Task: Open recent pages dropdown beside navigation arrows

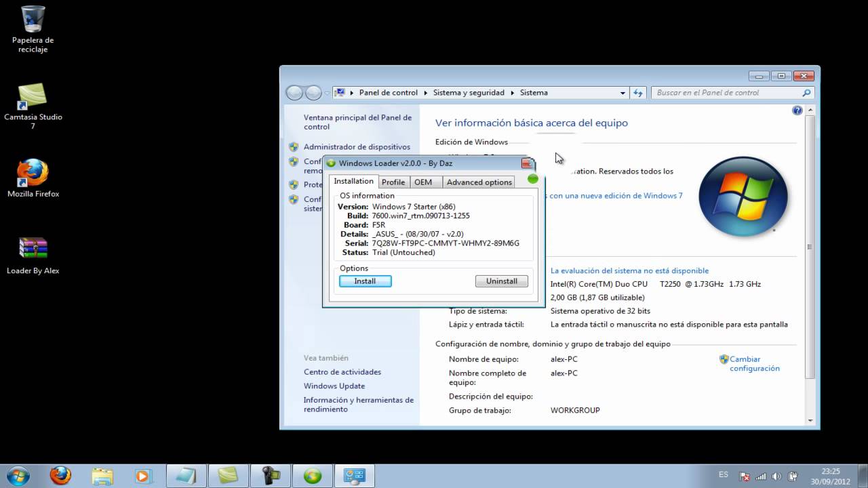Action: pos(327,93)
